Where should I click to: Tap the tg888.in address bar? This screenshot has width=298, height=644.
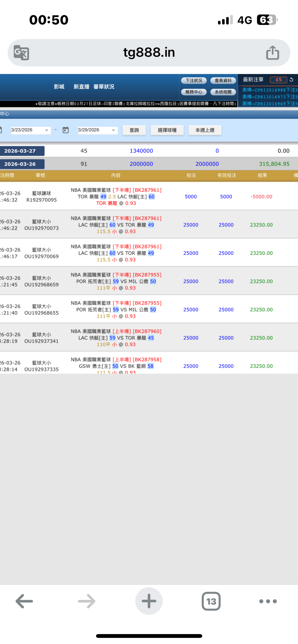click(149, 52)
